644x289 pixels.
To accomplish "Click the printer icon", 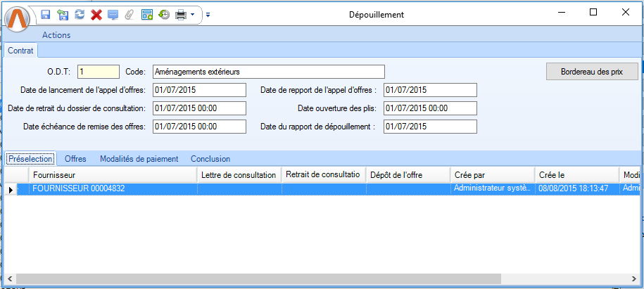I will tap(180, 14).
